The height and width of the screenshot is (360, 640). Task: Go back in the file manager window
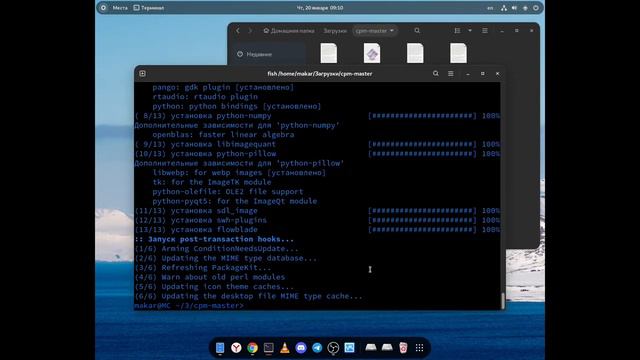click(x=238, y=31)
